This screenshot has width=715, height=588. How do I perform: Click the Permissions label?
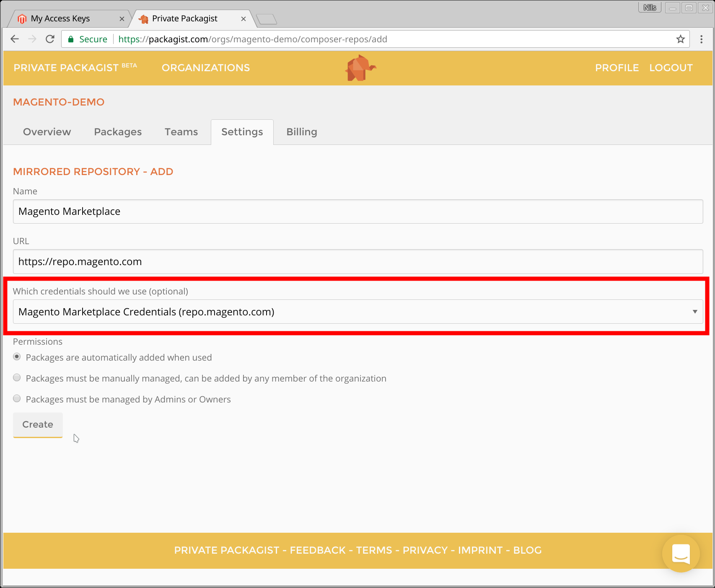point(38,342)
